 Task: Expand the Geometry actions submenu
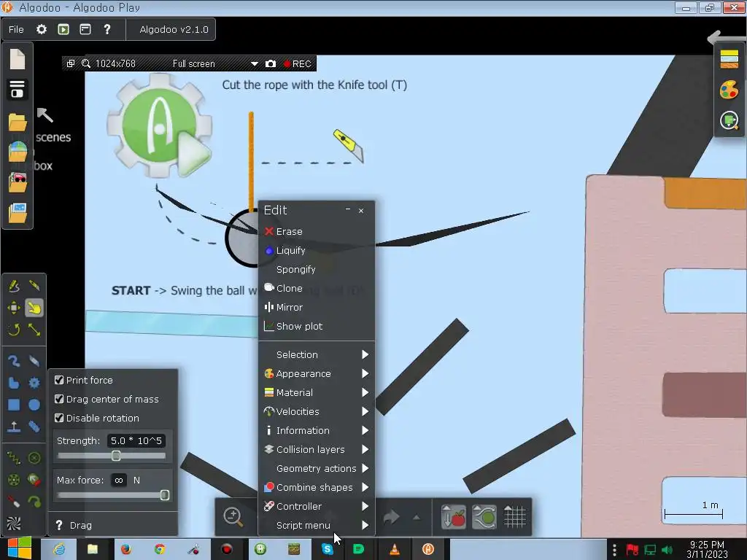317,469
